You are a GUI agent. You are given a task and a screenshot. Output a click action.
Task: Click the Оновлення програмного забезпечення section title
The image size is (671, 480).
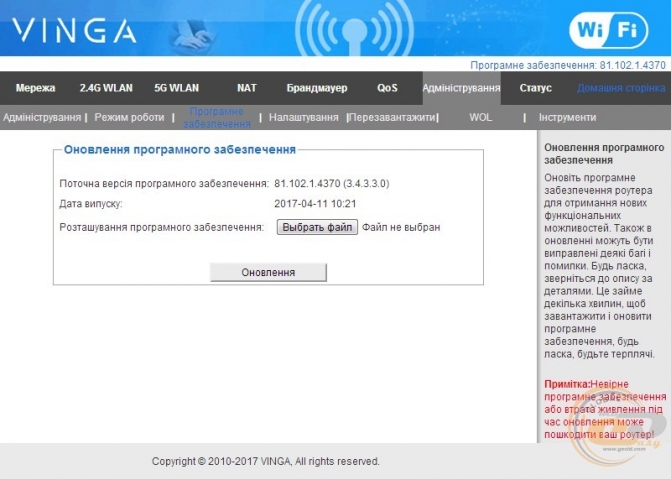click(180, 149)
